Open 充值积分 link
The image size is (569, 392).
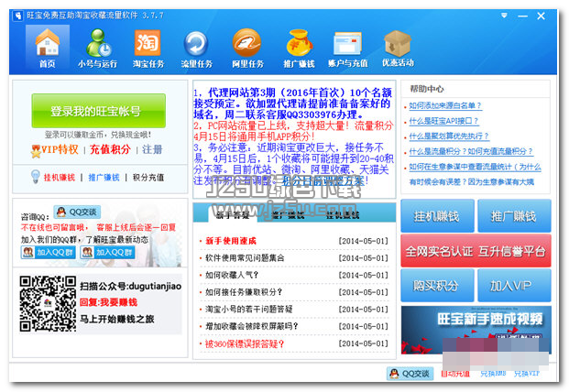click(x=110, y=149)
